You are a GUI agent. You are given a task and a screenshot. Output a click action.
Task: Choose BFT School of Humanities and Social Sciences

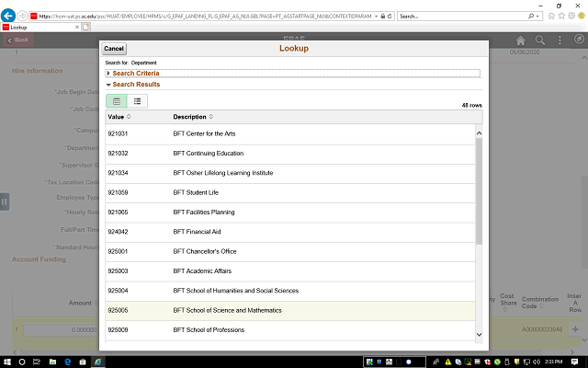pyautogui.click(x=236, y=291)
